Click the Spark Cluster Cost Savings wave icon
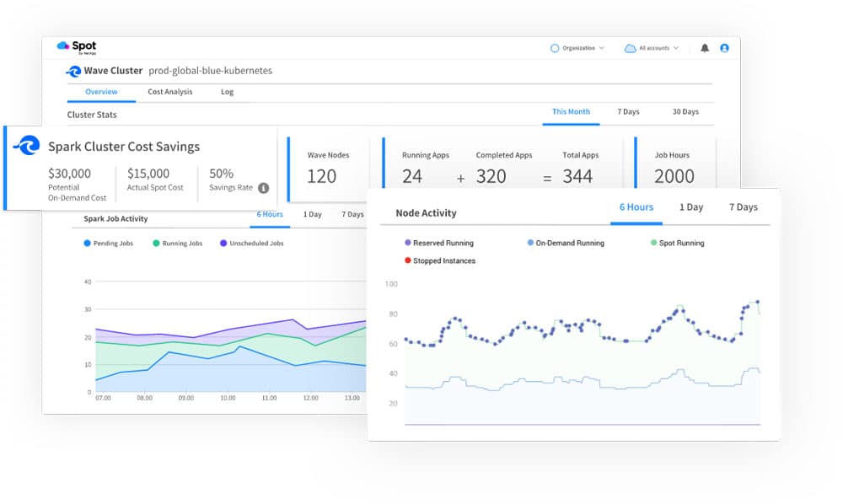The height and width of the screenshot is (504, 843). pyautogui.click(x=26, y=145)
